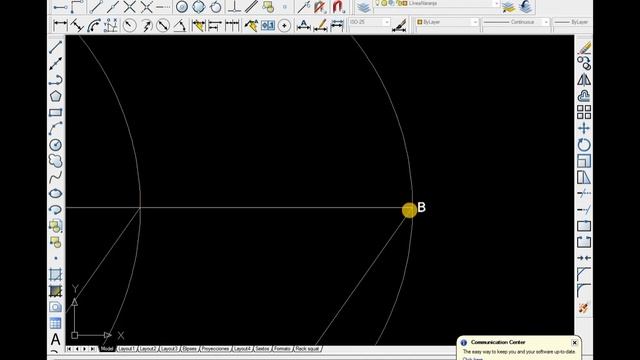Select the Stretch tool
This screenshot has width=640, height=360.
tap(584, 177)
